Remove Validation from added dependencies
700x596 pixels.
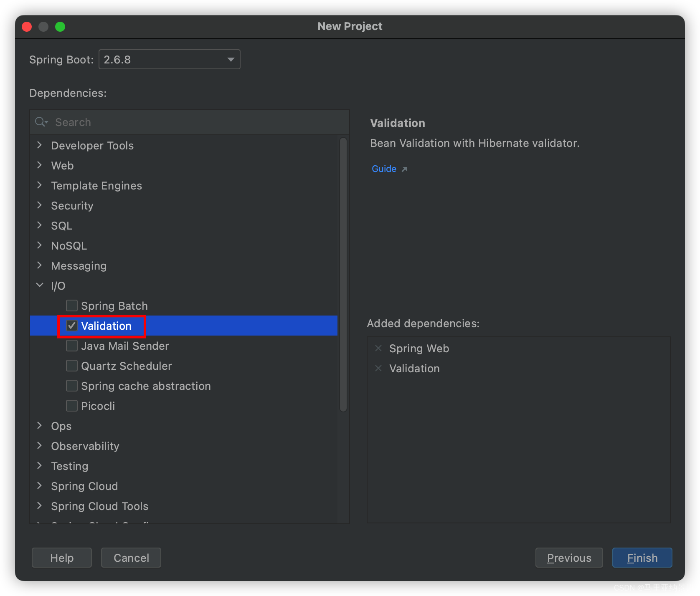[x=378, y=368]
